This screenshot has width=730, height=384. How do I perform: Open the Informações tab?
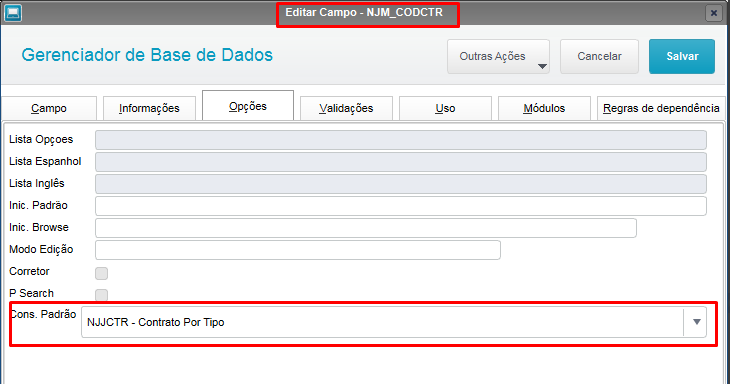pyautogui.click(x=149, y=108)
